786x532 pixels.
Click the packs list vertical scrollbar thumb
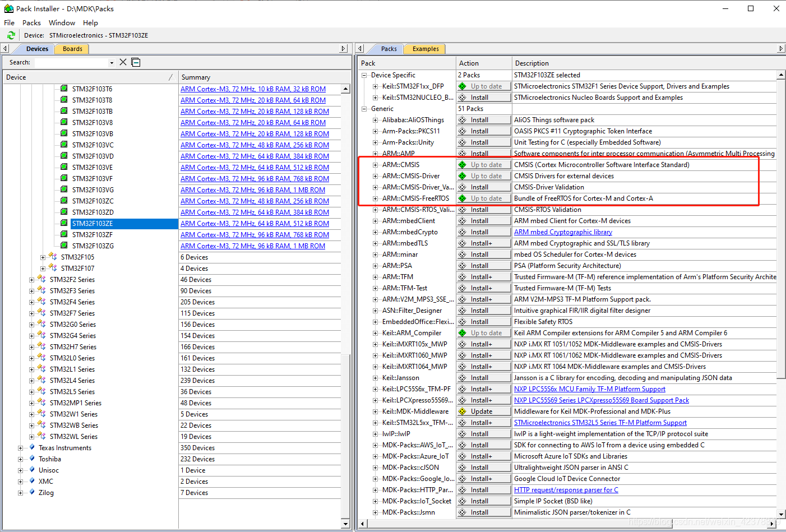coord(781,228)
